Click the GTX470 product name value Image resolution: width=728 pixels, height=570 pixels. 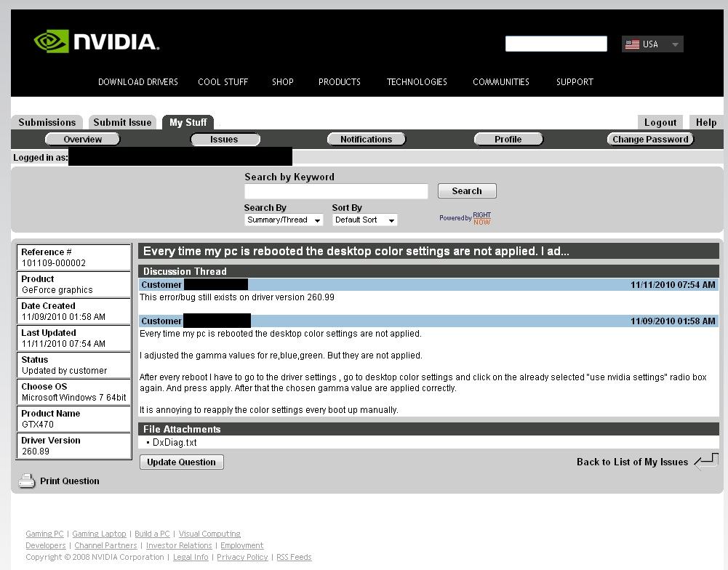[38, 425]
